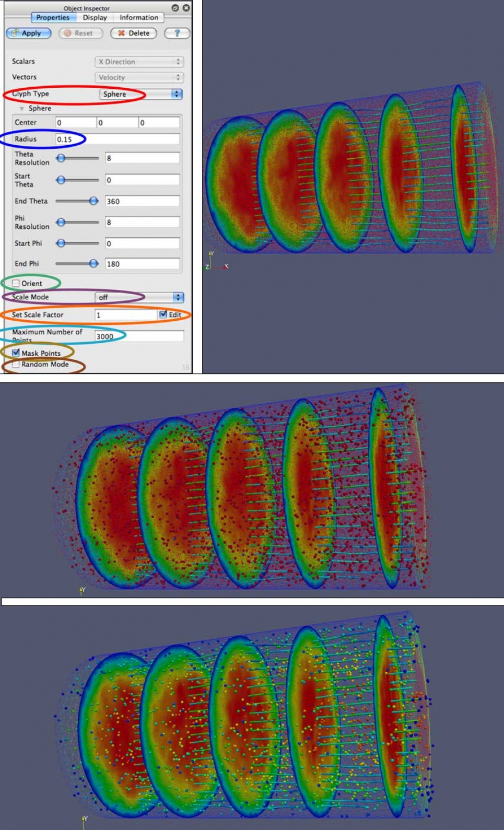
Task: Collapse the Sphere section triangle
Action: pos(22,109)
